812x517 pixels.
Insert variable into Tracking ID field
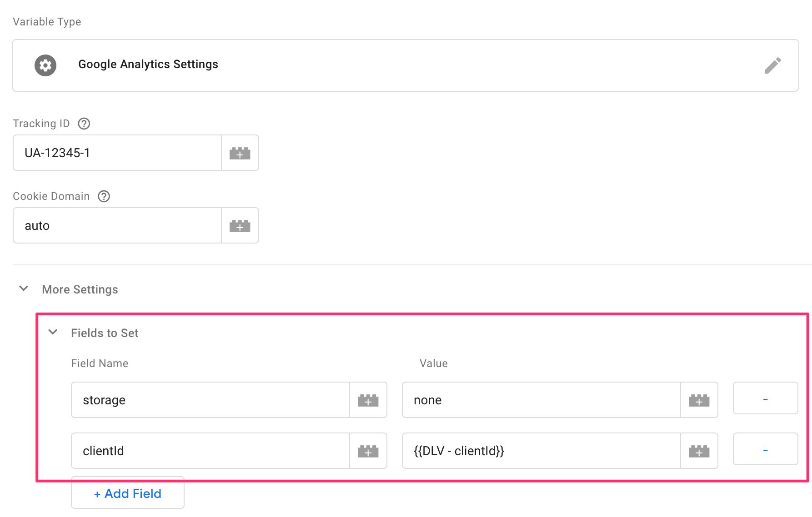(240, 153)
